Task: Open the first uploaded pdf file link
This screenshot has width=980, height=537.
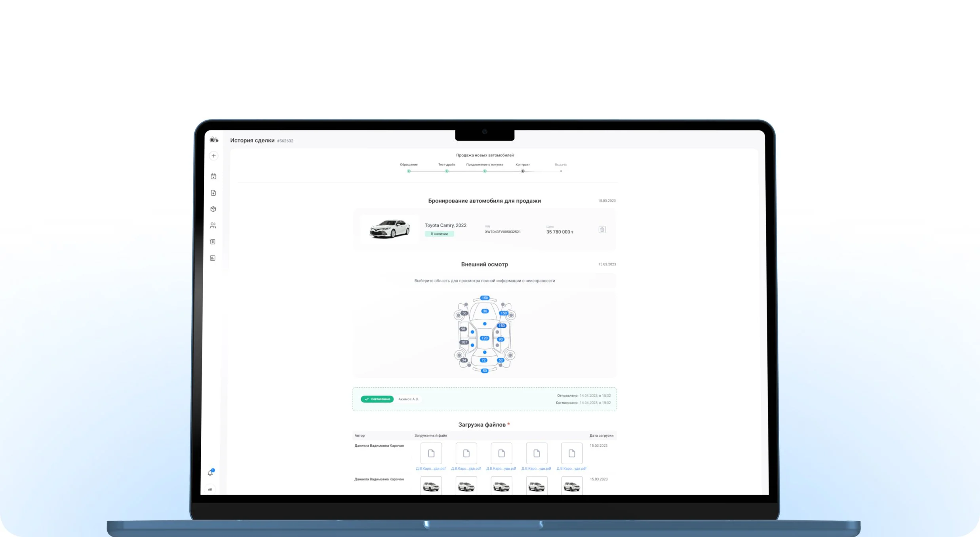Action: click(x=431, y=468)
